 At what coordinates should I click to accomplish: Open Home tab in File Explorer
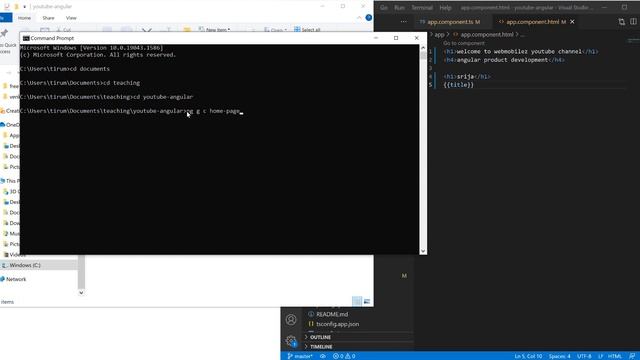(24, 18)
